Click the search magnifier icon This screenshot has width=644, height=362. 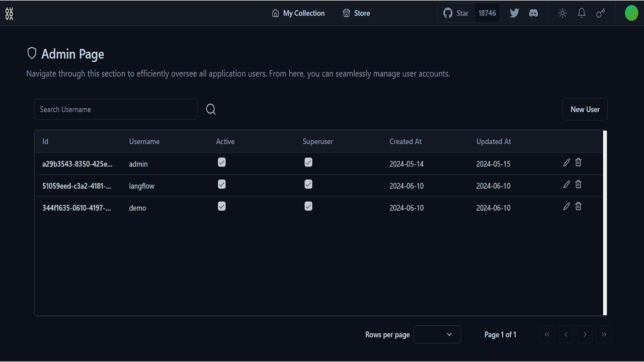click(211, 109)
